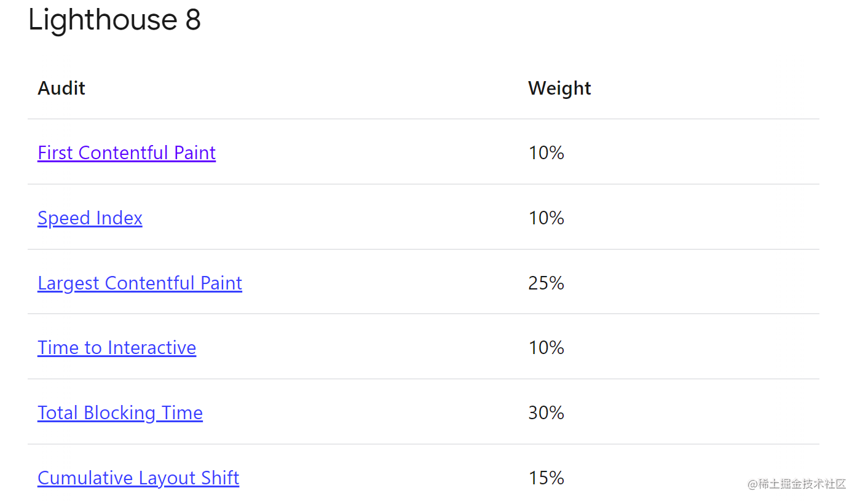The height and width of the screenshot is (504, 860).
Task: Click the Weight column header
Action: click(x=559, y=89)
